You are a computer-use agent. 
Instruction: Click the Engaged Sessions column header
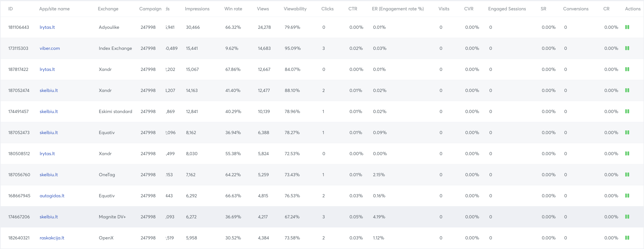(507, 9)
